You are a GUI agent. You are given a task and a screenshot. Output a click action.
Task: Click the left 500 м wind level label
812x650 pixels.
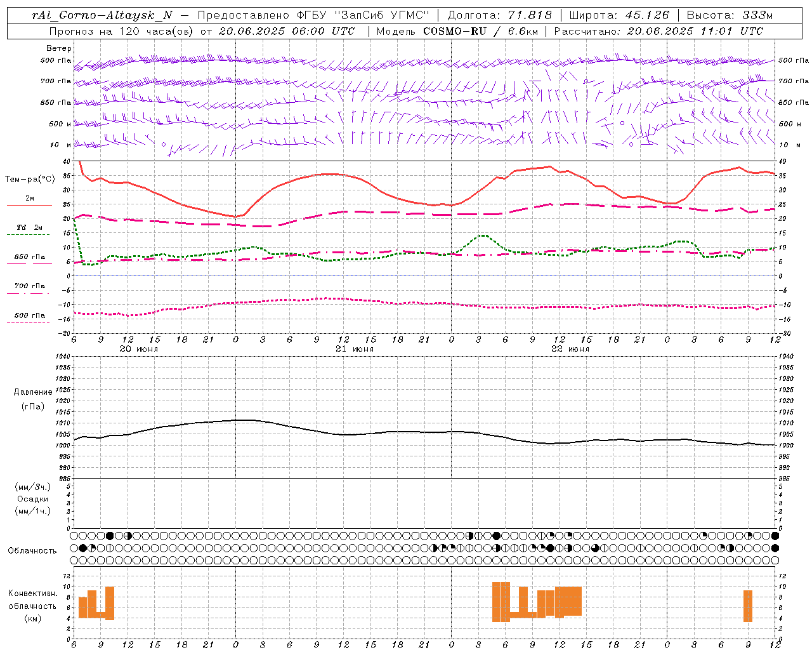point(60,124)
